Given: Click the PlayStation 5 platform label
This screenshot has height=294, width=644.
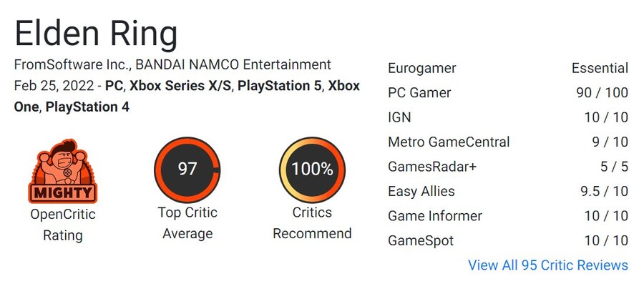Looking at the screenshot, I should (280, 86).
